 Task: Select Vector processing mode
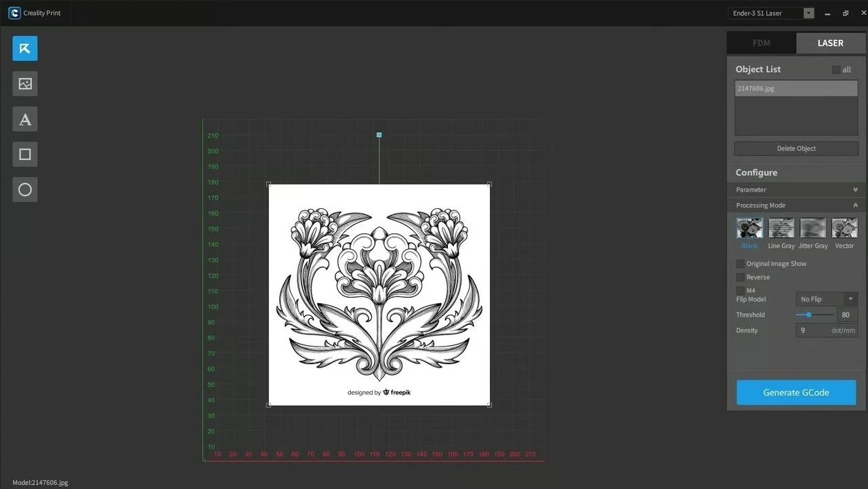click(x=844, y=228)
